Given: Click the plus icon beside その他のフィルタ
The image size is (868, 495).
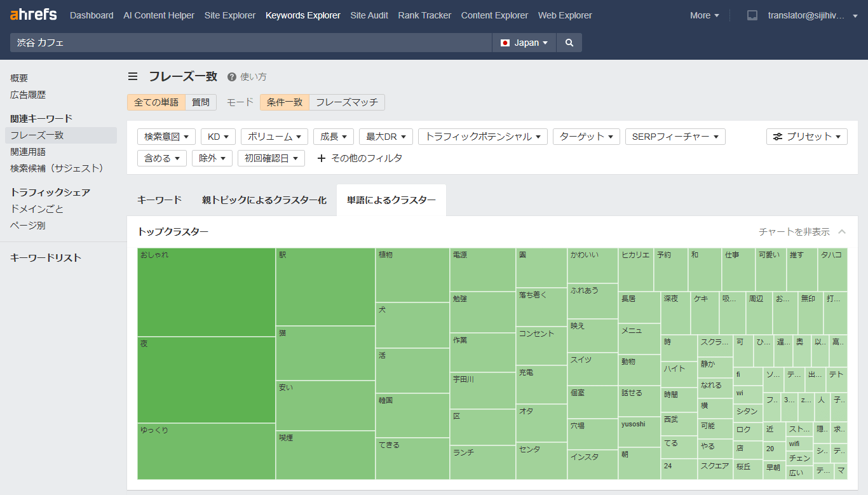Looking at the screenshot, I should click(322, 158).
